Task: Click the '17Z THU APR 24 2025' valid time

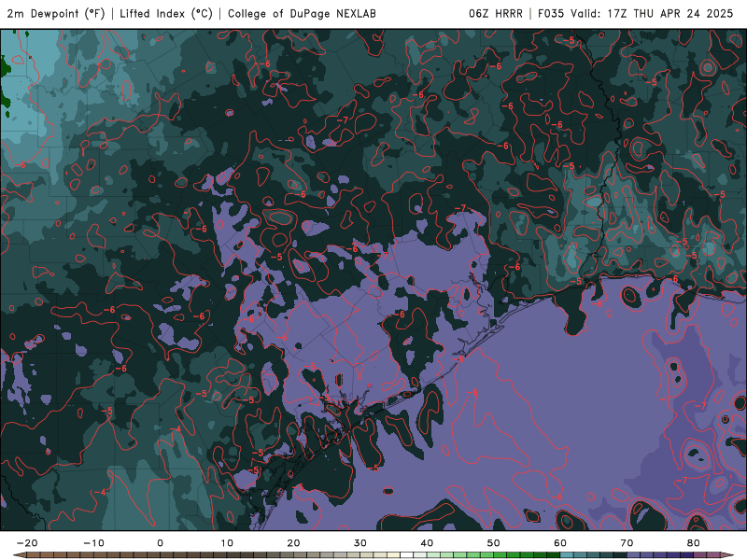Action: [669, 14]
